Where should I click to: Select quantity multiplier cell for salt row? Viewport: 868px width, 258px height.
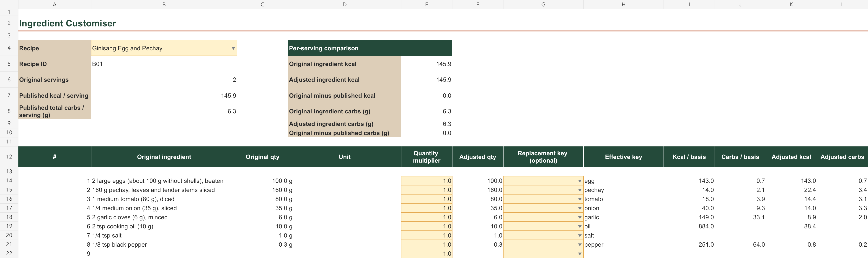[426, 235]
